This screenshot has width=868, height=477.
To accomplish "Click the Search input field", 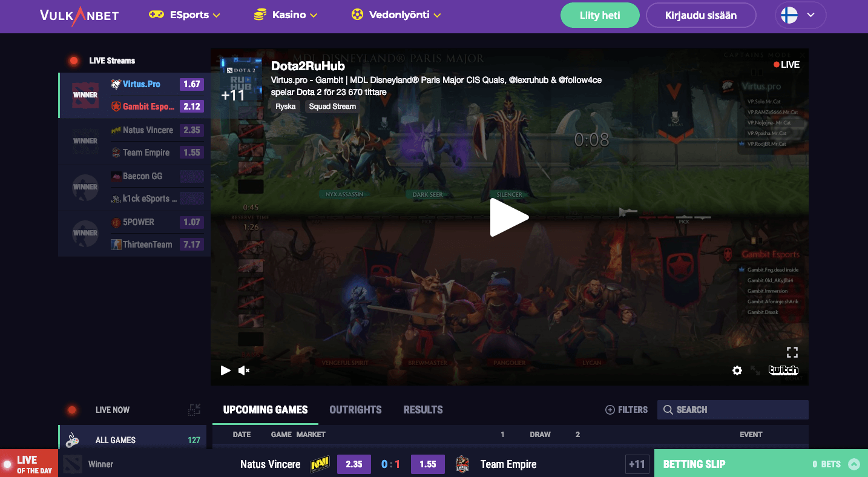I will point(733,410).
